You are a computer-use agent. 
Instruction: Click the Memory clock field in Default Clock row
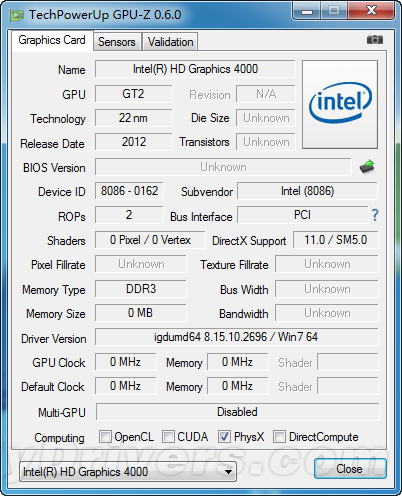238,386
